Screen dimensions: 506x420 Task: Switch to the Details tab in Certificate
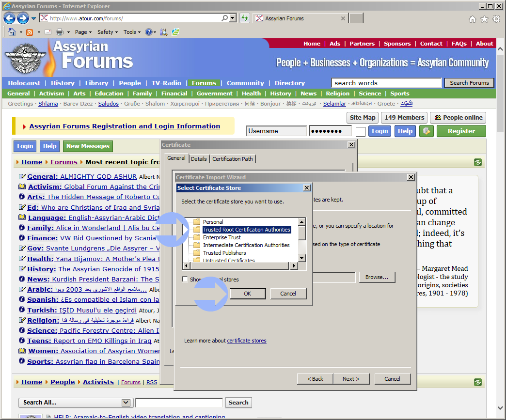(199, 159)
